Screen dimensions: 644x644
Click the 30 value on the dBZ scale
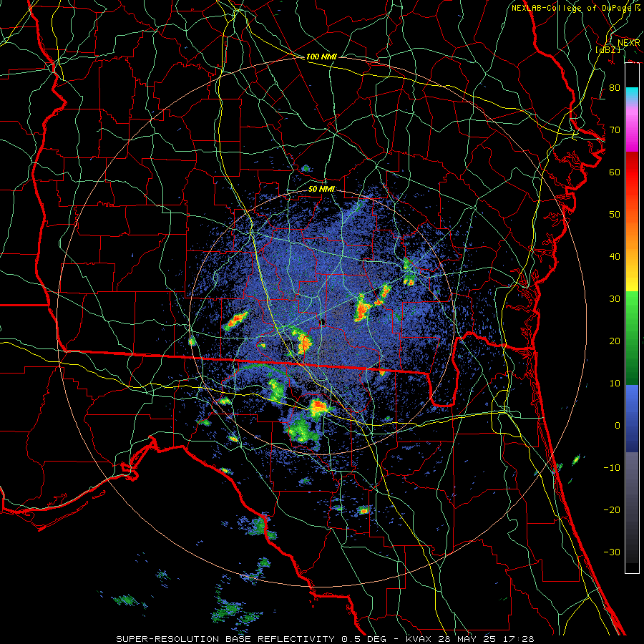tap(615, 298)
